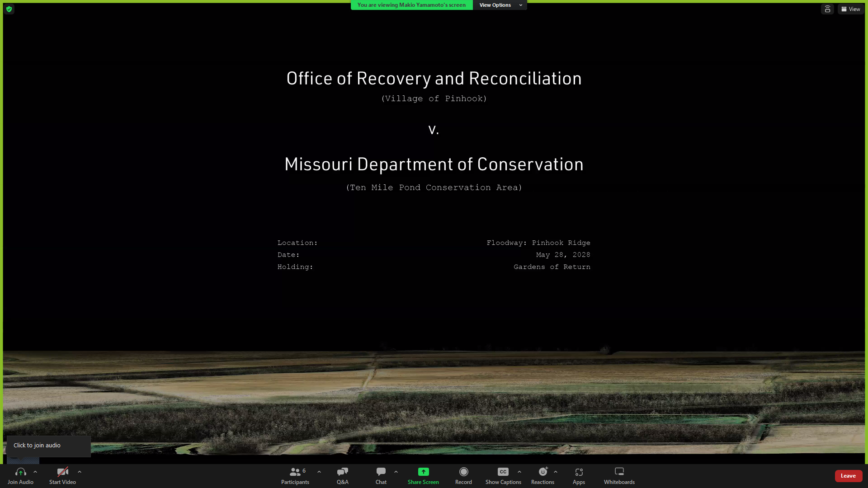Open the Reactions smiley menu
Screen dimensions: 868x488
[x=542, y=476]
